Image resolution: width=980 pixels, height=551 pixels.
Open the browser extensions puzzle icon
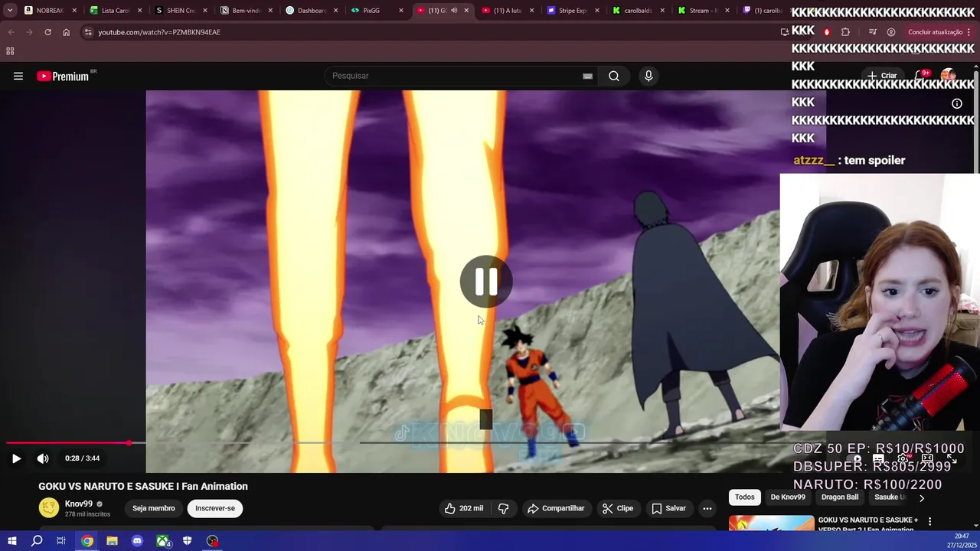click(845, 32)
